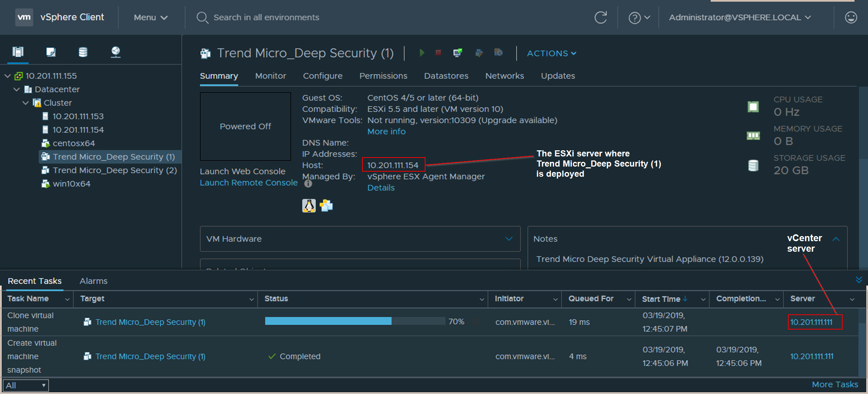
Task: Click the green Power On icon
Action: point(422,53)
